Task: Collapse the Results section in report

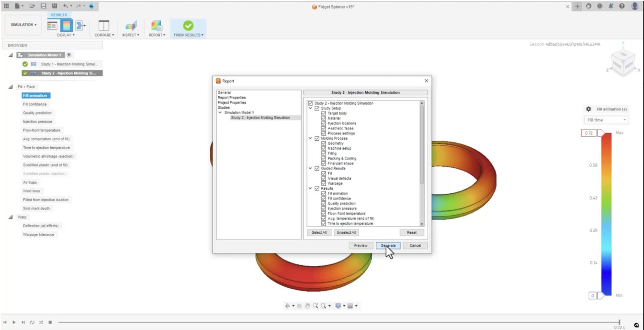Action: [x=310, y=188]
